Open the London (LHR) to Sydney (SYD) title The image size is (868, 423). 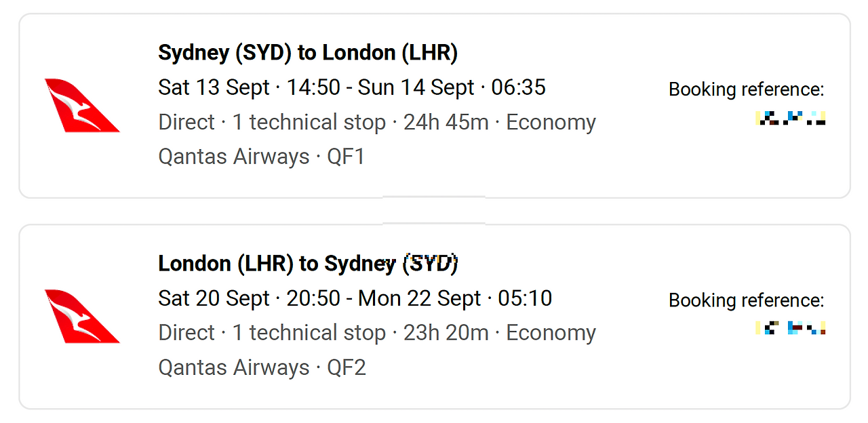(x=308, y=264)
